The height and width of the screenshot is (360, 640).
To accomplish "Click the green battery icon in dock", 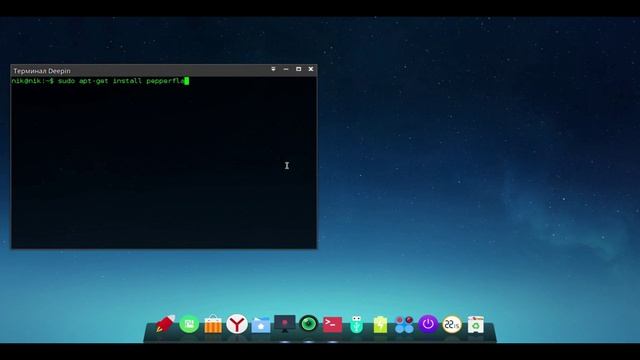I will [x=380, y=324].
